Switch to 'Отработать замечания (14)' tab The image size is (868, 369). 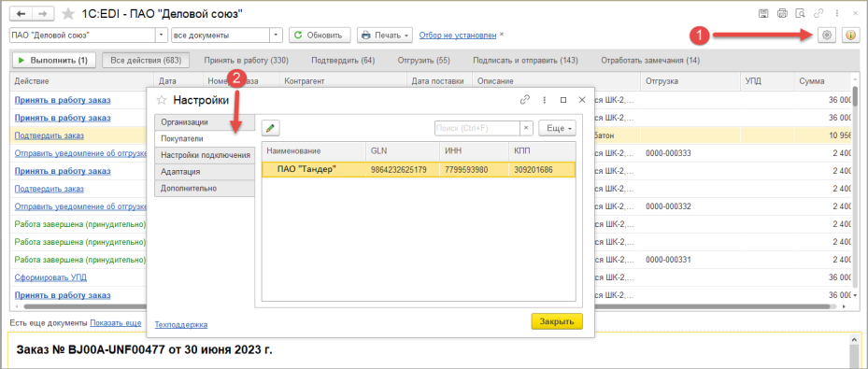(650, 60)
